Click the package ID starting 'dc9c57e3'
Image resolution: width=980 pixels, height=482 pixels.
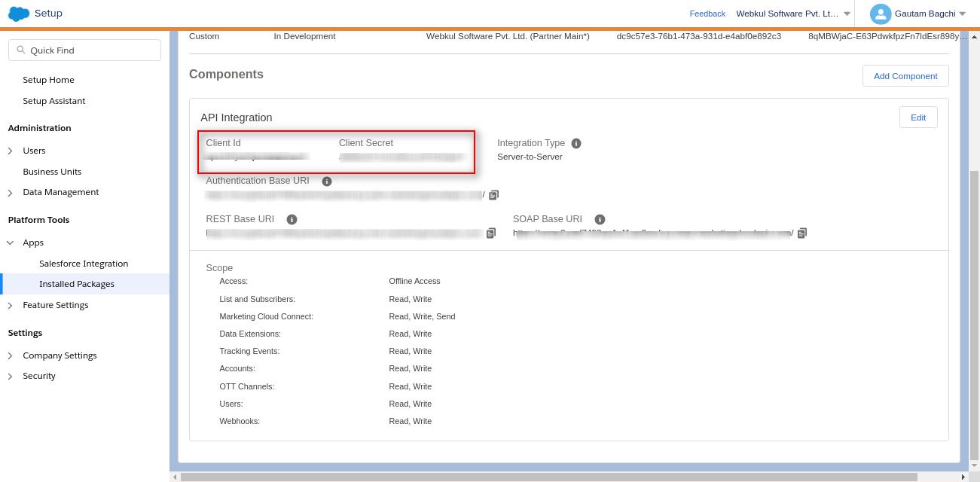click(x=698, y=36)
